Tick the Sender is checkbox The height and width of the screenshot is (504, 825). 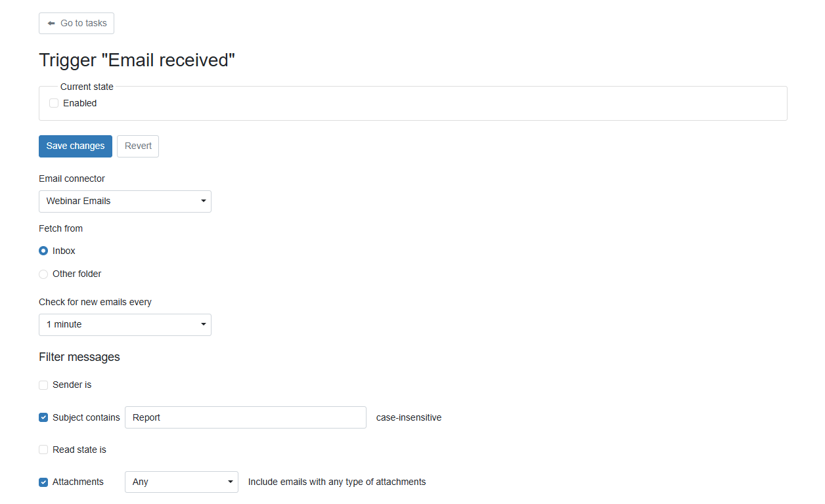pyautogui.click(x=43, y=385)
